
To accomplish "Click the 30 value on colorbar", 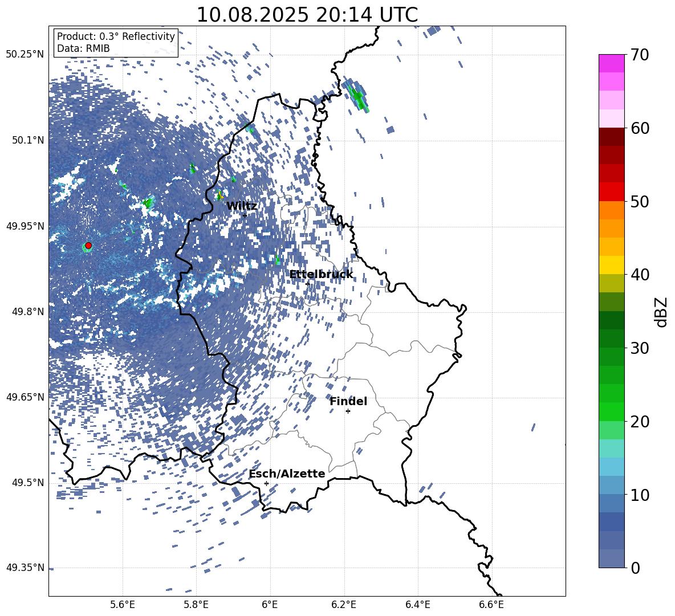I will (x=640, y=348).
